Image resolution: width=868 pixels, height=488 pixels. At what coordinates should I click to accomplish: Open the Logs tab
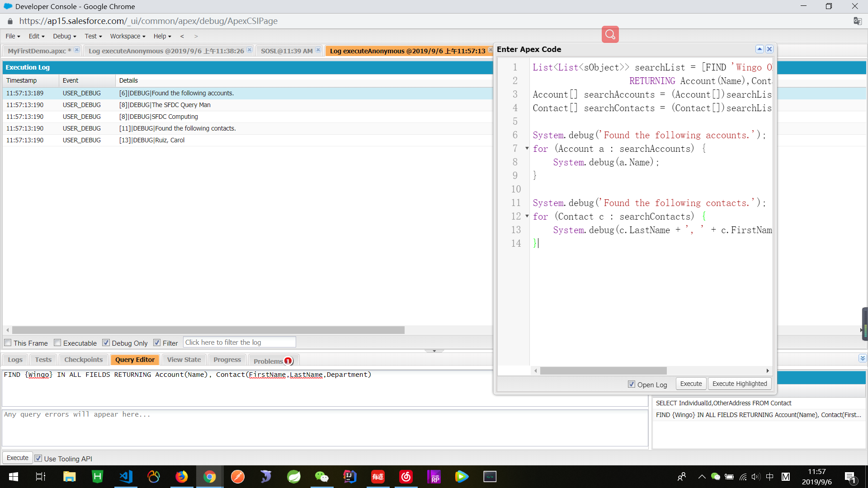15,360
